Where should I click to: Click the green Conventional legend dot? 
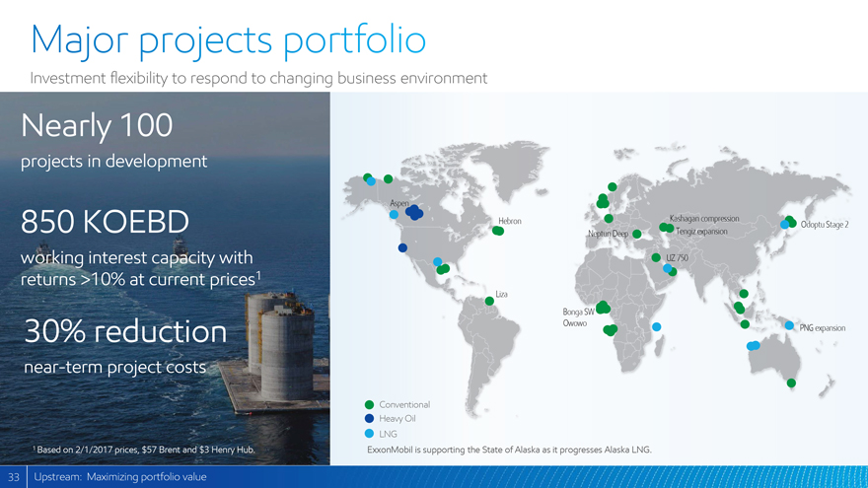point(369,404)
